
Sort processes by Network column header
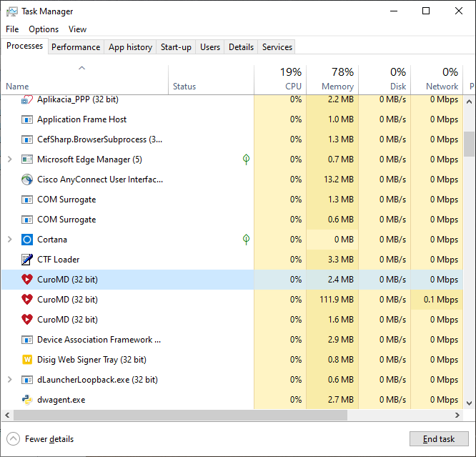coord(437,79)
